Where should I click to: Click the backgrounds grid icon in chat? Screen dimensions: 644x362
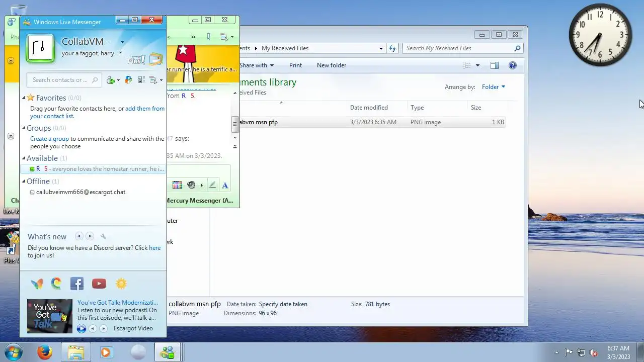[x=177, y=185]
